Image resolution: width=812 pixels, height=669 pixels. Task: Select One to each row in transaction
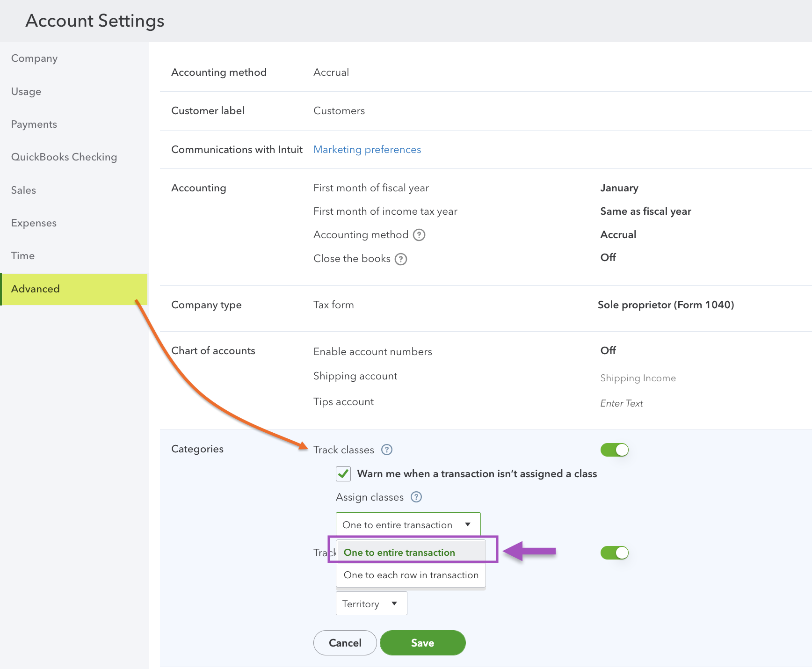(411, 575)
